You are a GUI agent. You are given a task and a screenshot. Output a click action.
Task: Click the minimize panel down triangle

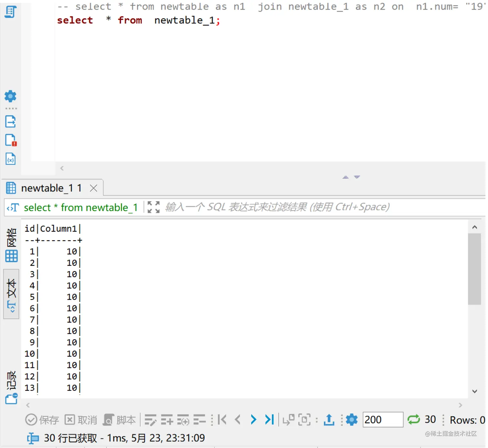(x=357, y=177)
